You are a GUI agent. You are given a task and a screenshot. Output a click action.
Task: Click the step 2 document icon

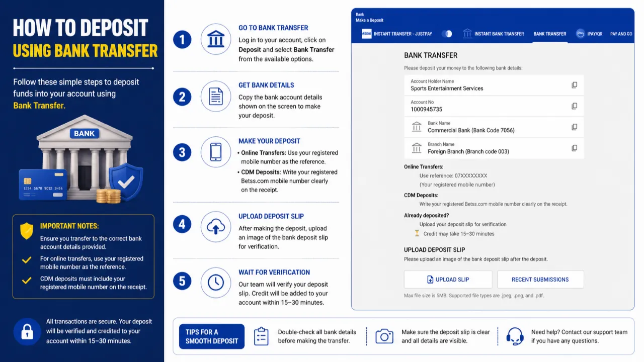216,96
